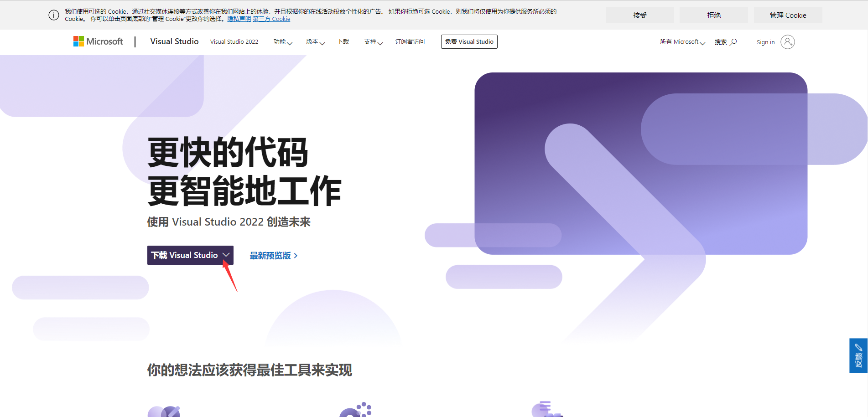Viewport: 868px width, 417px height.
Task: Click the 免费 Visual Studio button
Action: click(469, 41)
